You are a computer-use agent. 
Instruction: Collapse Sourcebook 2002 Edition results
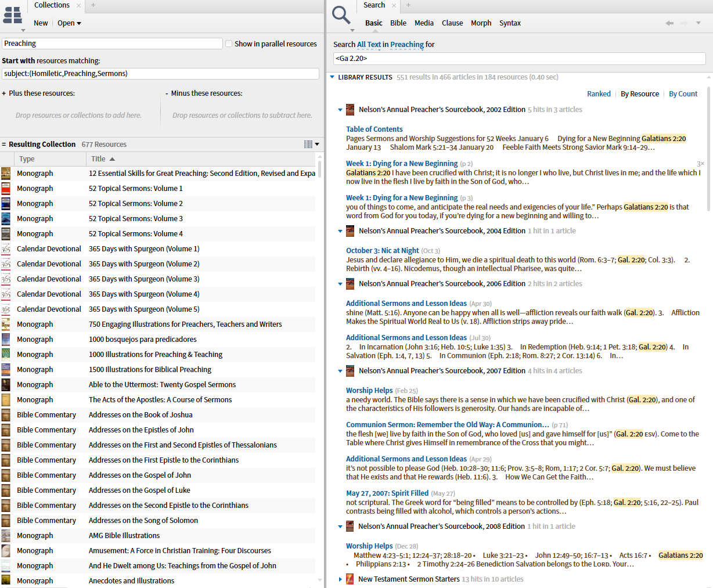pyautogui.click(x=340, y=110)
